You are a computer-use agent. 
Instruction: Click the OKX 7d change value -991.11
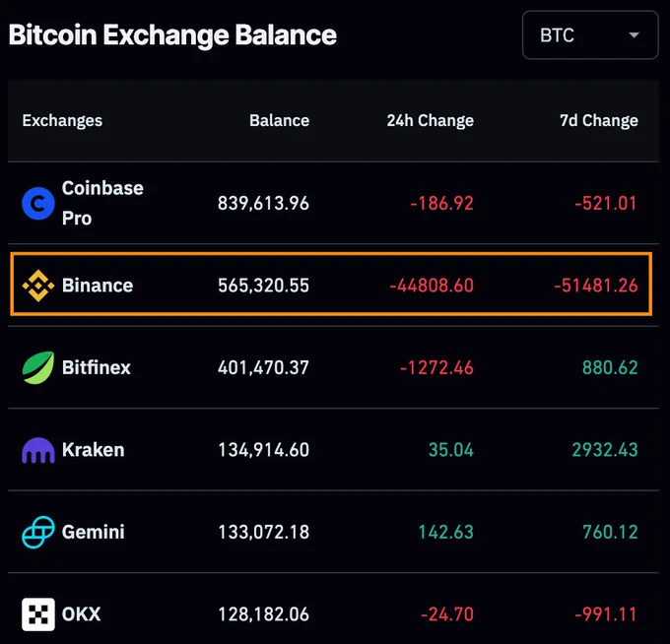click(606, 614)
